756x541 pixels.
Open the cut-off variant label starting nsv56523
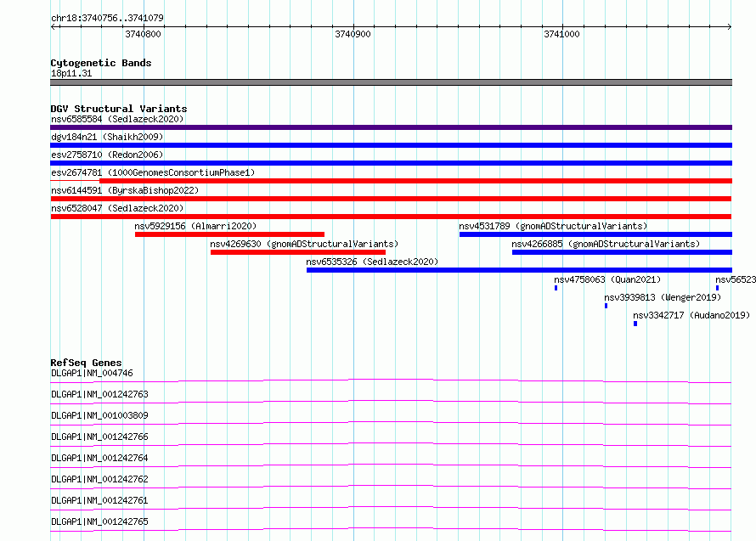pyautogui.click(x=736, y=279)
